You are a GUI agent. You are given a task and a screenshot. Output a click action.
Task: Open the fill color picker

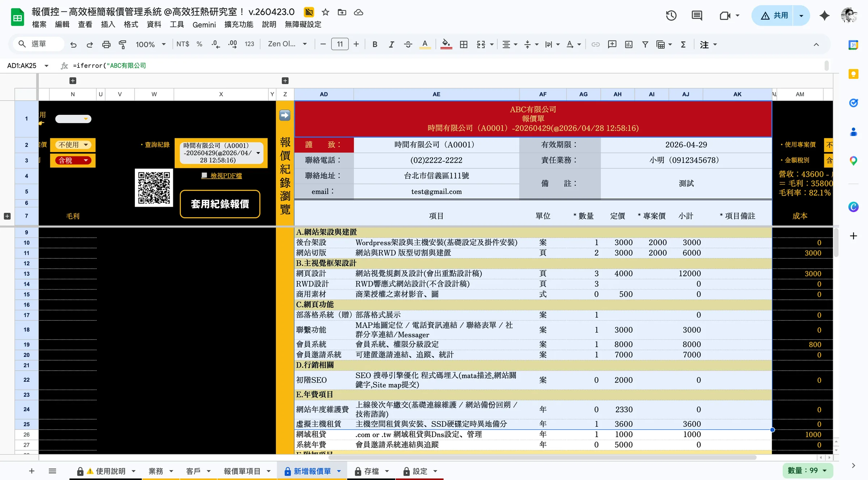(446, 44)
